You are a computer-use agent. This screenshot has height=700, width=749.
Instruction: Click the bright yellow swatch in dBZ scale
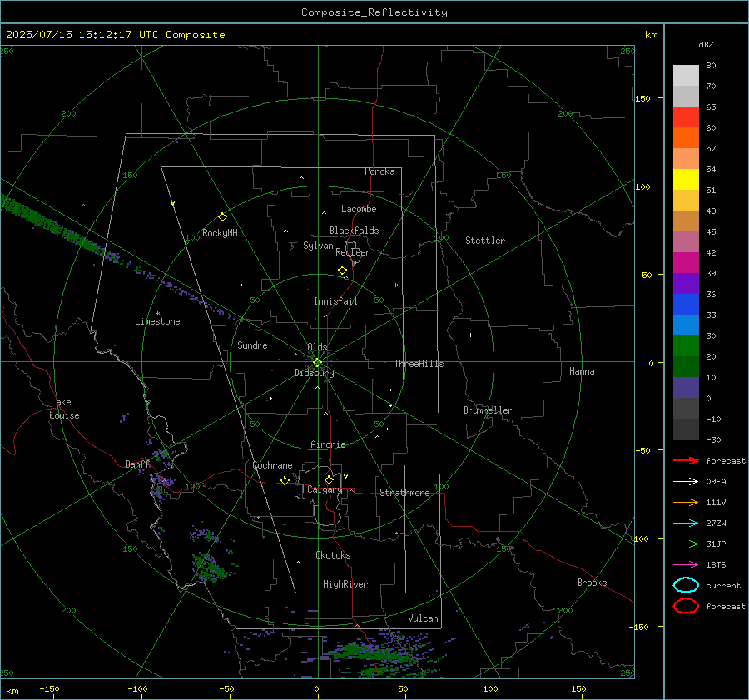pyautogui.click(x=686, y=179)
